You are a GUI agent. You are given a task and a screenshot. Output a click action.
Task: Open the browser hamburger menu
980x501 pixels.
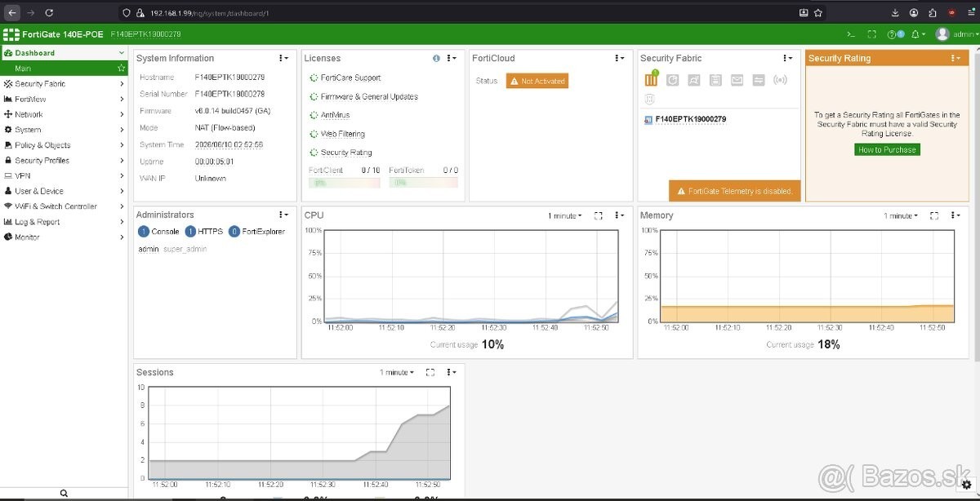[x=970, y=13]
